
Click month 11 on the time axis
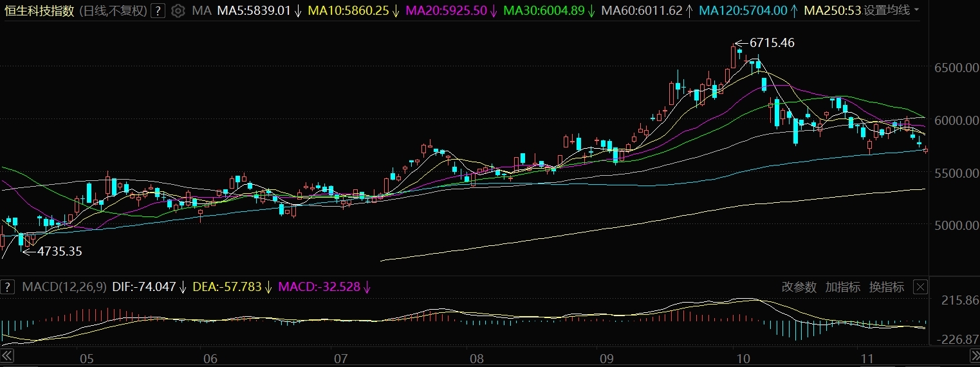pyautogui.click(x=866, y=359)
